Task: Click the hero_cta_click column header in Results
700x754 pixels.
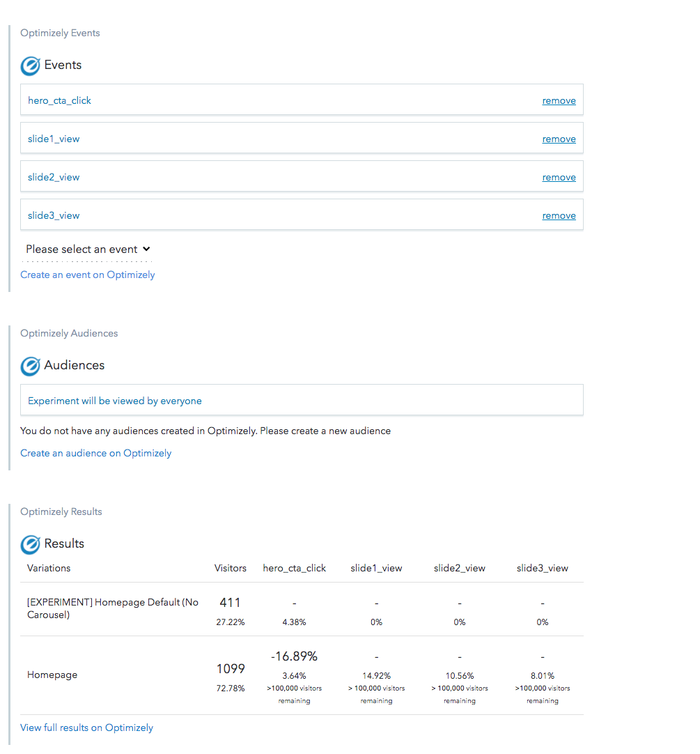Action: tap(294, 569)
